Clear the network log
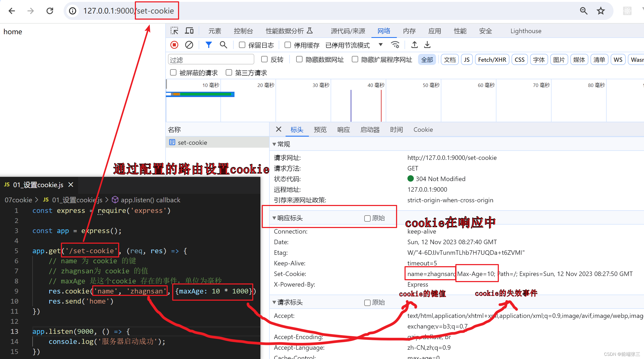 pos(189,45)
